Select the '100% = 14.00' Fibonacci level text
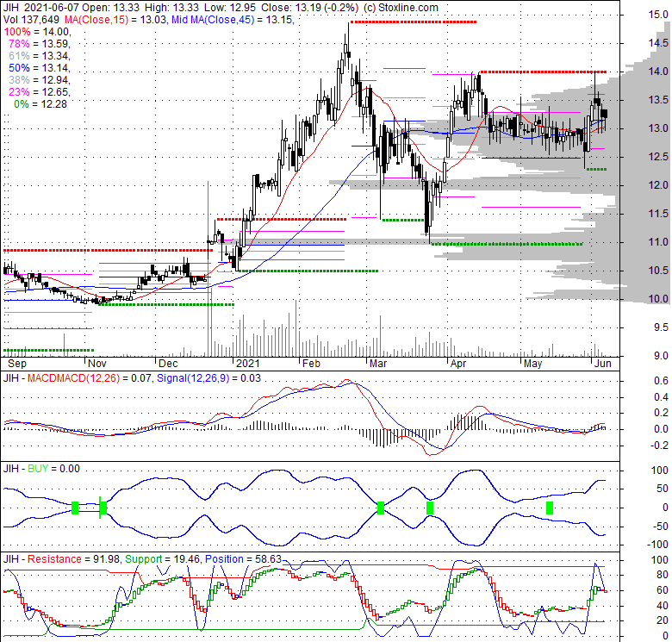The image size is (672, 642). [x=36, y=32]
